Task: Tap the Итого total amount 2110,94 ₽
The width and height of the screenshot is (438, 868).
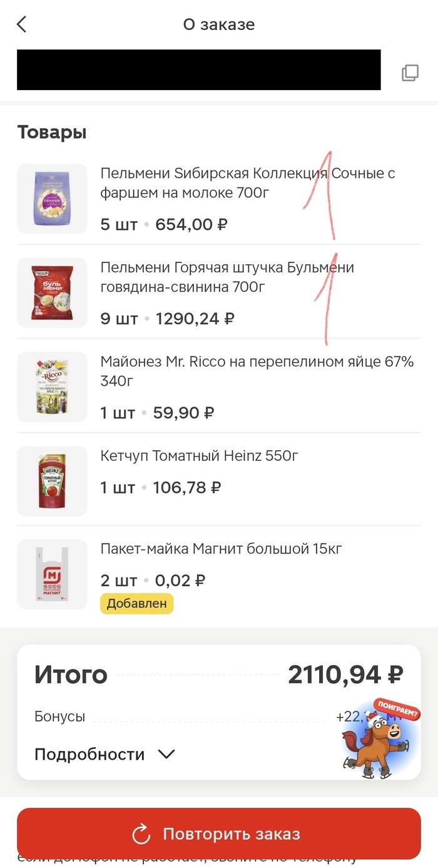Action: tap(345, 674)
